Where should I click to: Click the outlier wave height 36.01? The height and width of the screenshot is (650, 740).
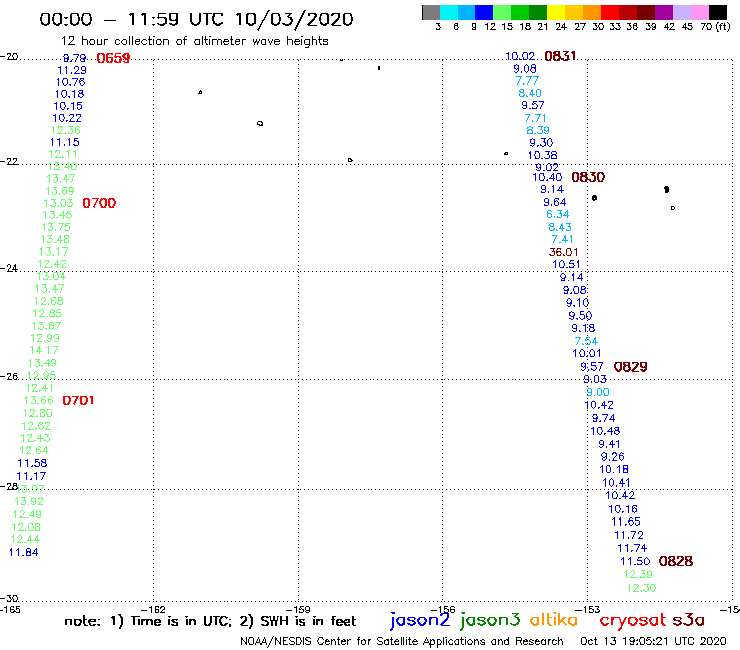563,252
